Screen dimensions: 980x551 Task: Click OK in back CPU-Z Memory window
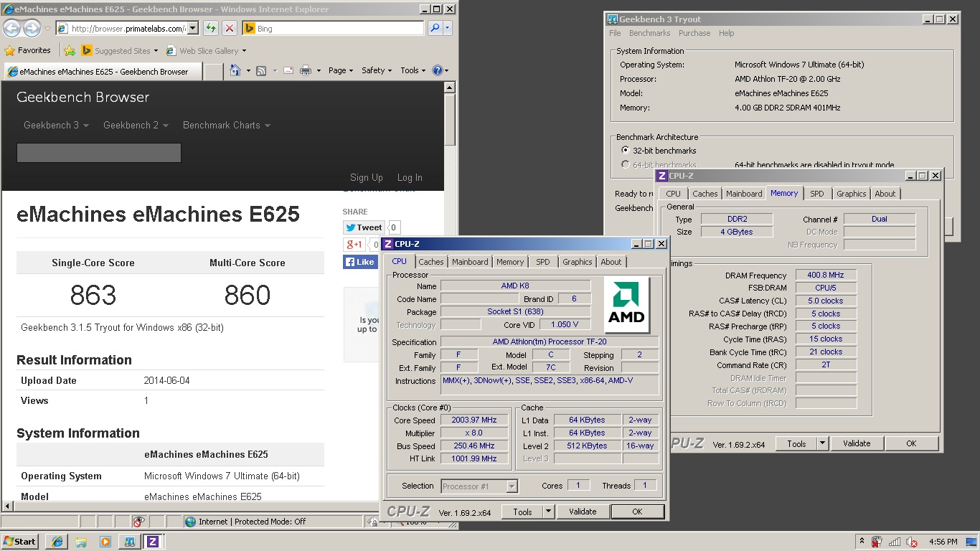tap(911, 443)
